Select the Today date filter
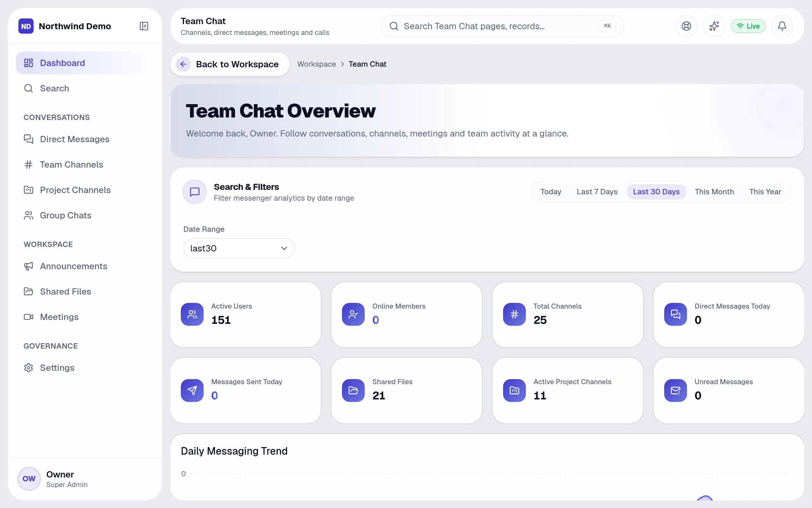This screenshot has height=508, width=812. 551,192
